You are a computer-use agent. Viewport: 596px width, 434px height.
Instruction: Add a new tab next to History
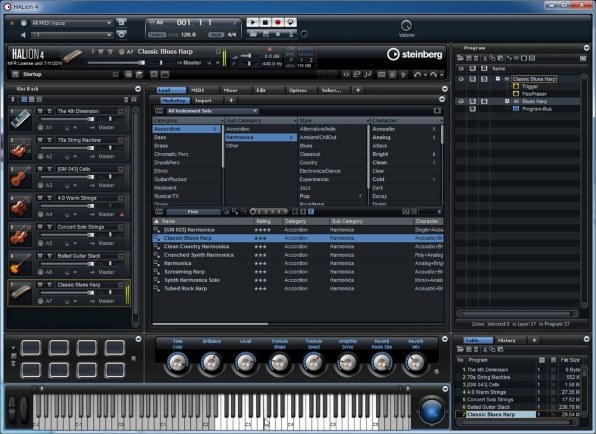[x=534, y=341]
